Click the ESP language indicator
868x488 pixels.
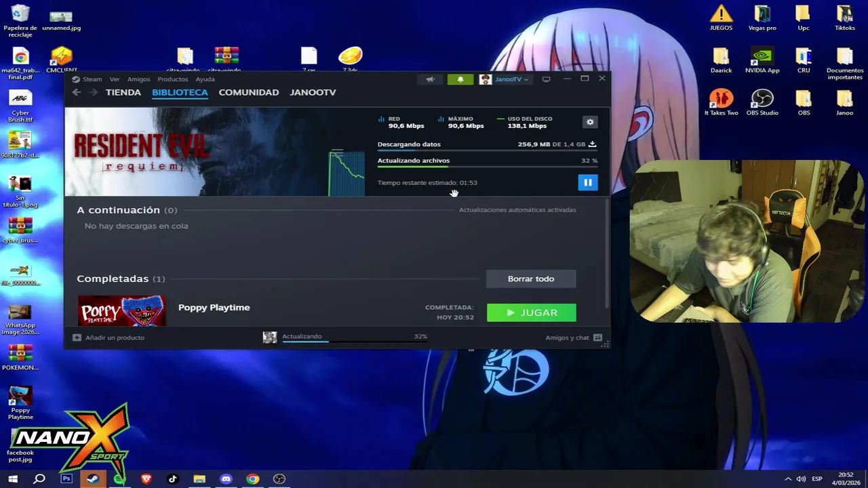click(818, 479)
